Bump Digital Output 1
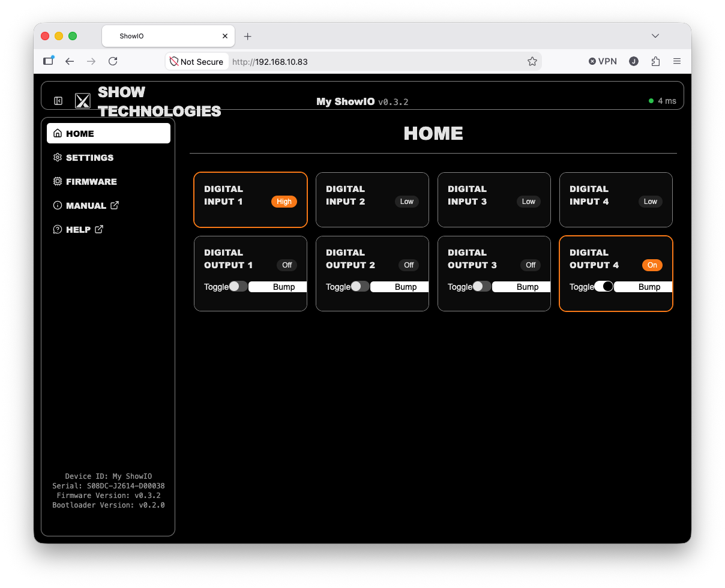Viewport: 725px width, 588px height. tap(278, 287)
